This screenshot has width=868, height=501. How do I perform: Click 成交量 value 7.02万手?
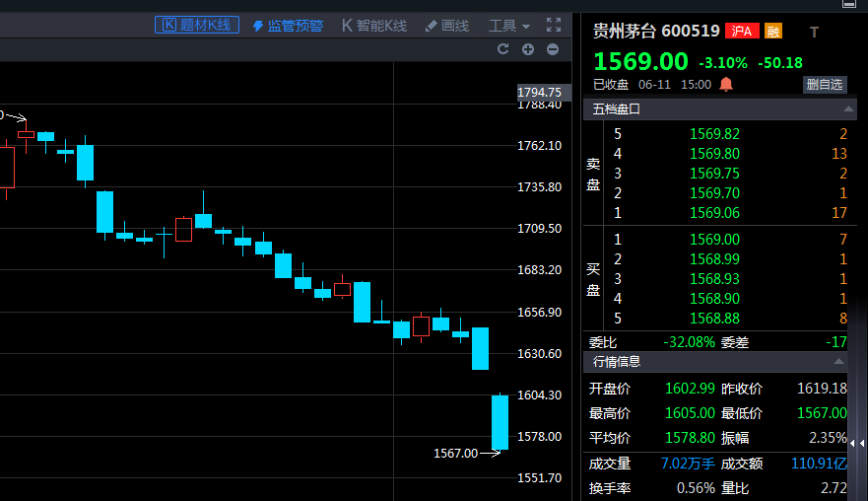pyautogui.click(x=688, y=464)
